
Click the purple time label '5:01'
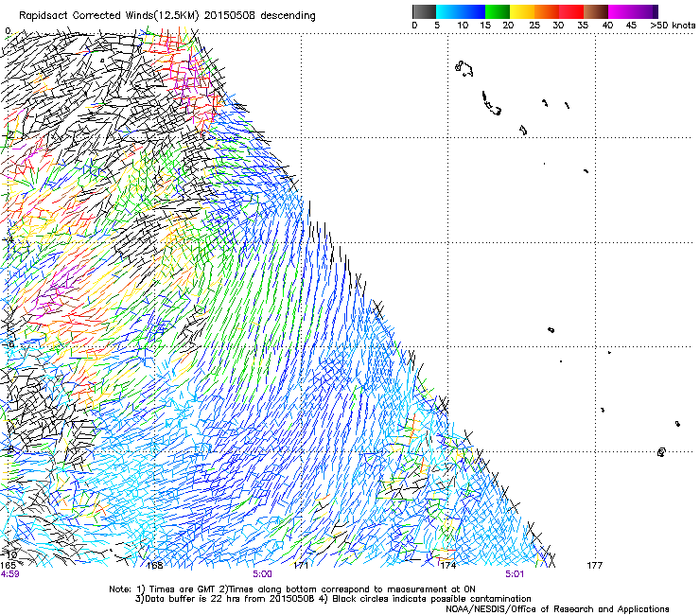click(x=515, y=574)
